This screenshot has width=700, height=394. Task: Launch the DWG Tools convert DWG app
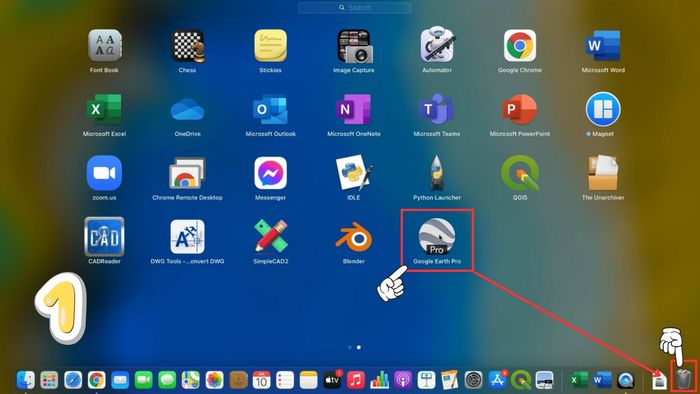pyautogui.click(x=188, y=236)
